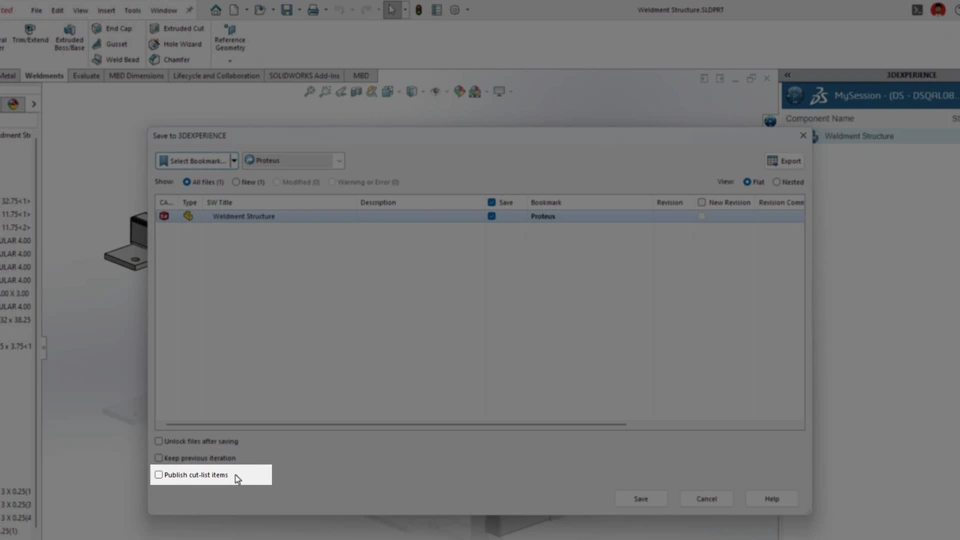Click the Home icon in the top toolbar
This screenshot has height=540, width=960.
(216, 10)
